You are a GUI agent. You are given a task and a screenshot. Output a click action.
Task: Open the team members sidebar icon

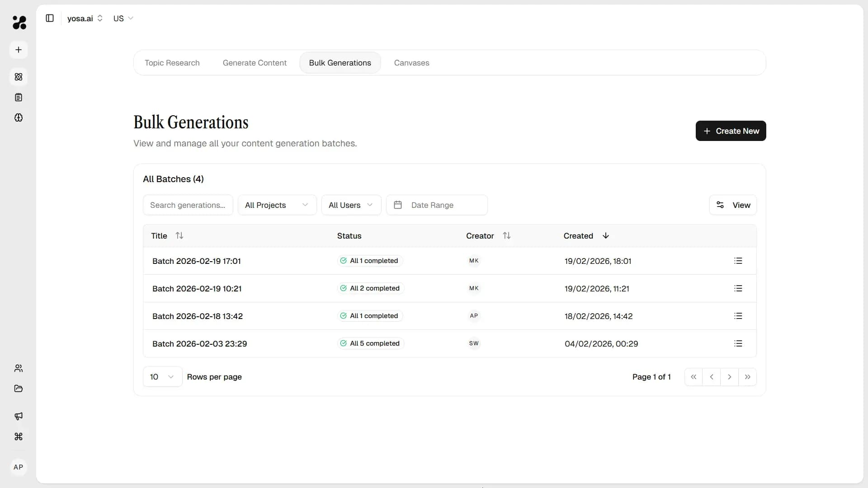(19, 368)
